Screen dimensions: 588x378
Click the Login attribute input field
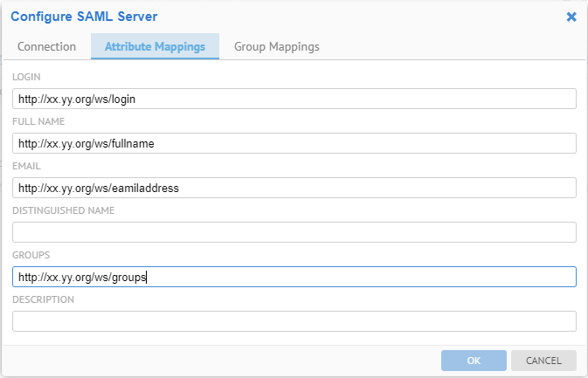click(x=294, y=99)
